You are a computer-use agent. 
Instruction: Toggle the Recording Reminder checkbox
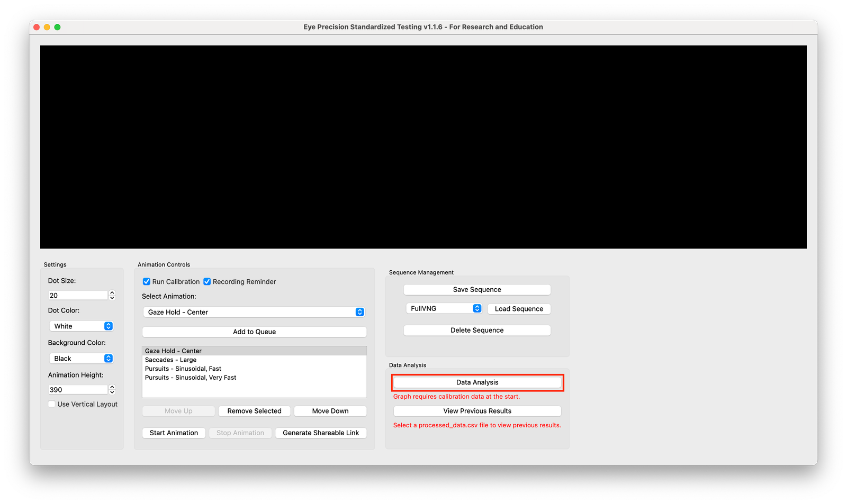[x=207, y=282]
